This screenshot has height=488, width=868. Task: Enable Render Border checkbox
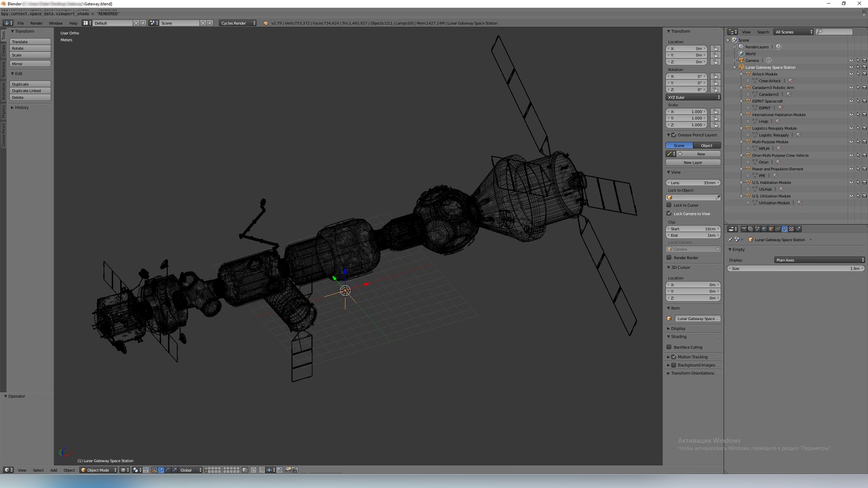pyautogui.click(x=669, y=258)
